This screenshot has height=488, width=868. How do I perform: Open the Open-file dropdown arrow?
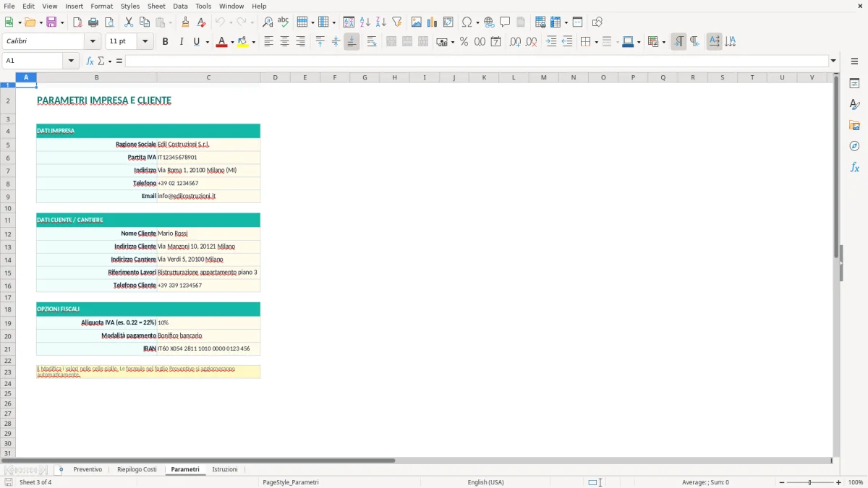(40, 22)
